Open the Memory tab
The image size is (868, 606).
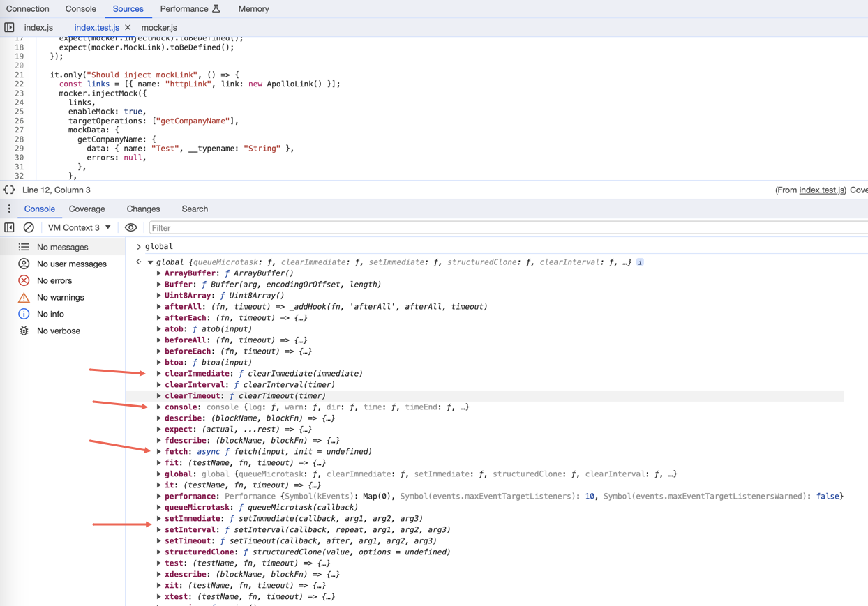[x=253, y=9]
